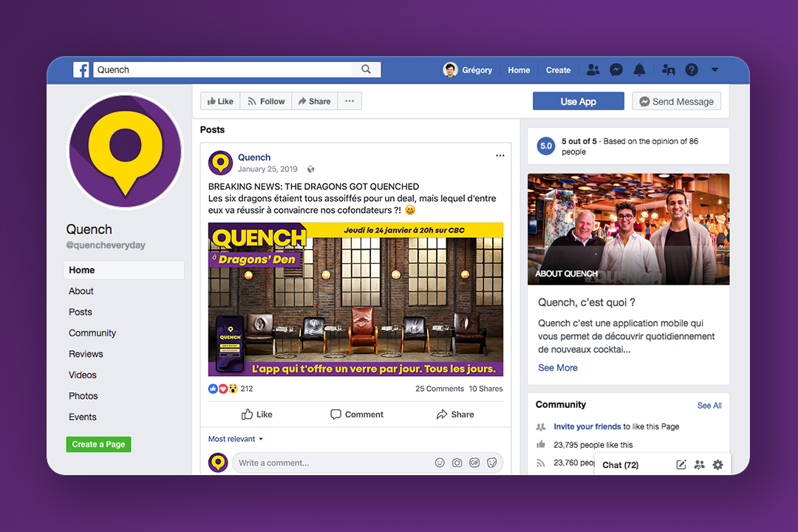Screen dimensions: 798x532
Task: Insert an emoji in the comment
Action: (x=440, y=463)
